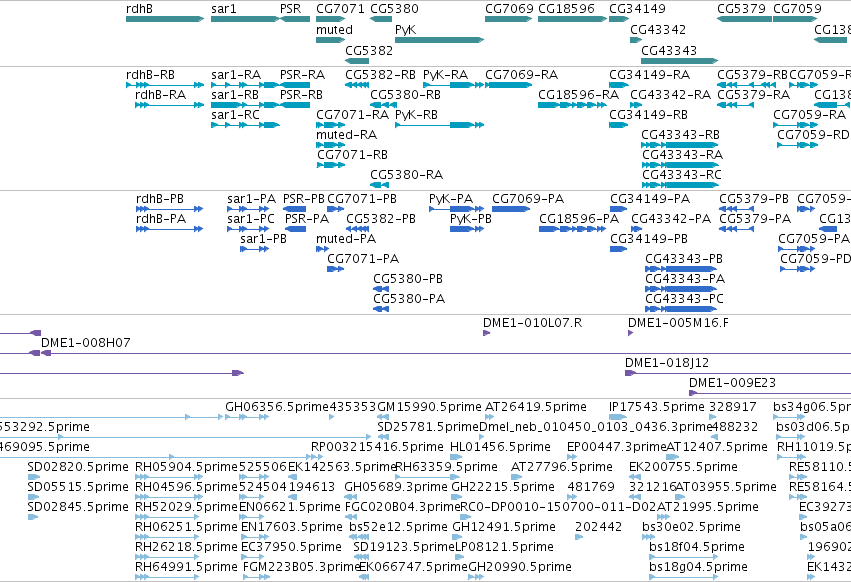Image resolution: width=851 pixels, height=582 pixels.
Task: Open transcript CG7071-RB
Action: 353,155
